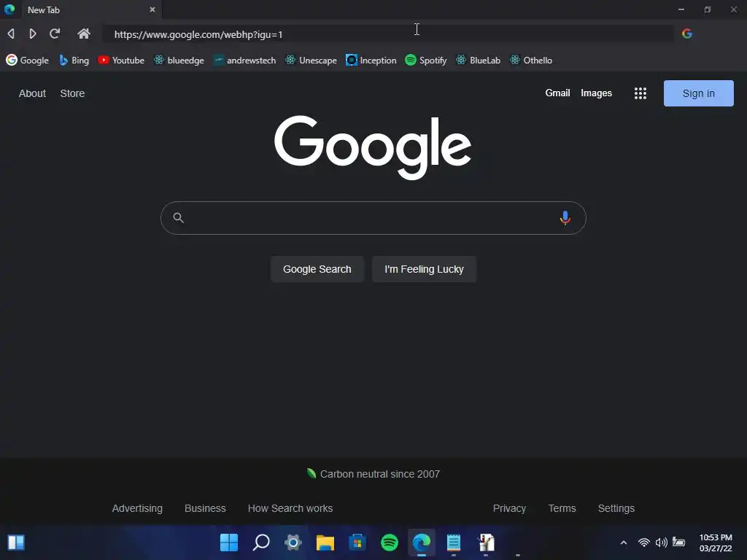The width and height of the screenshot is (747, 560).
Task: Open Spotify from the taskbar
Action: coord(390,542)
